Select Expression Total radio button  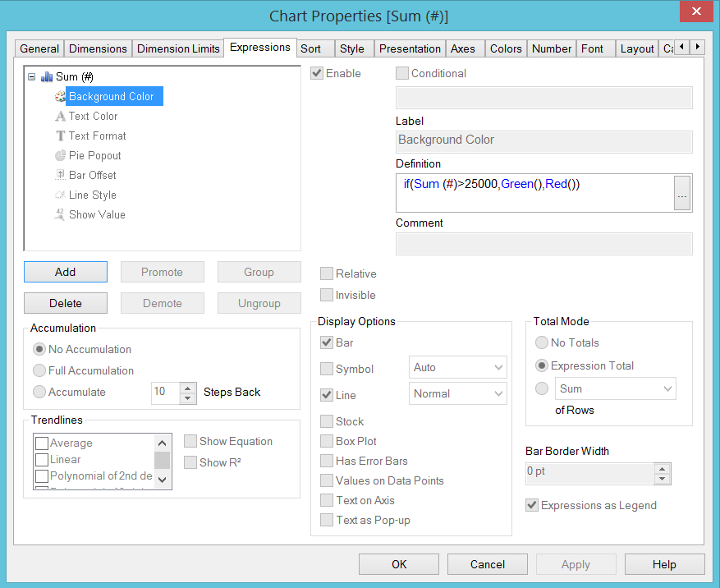click(x=542, y=365)
